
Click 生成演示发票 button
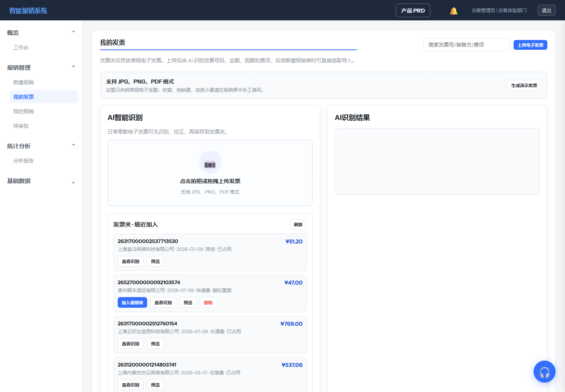click(x=524, y=85)
